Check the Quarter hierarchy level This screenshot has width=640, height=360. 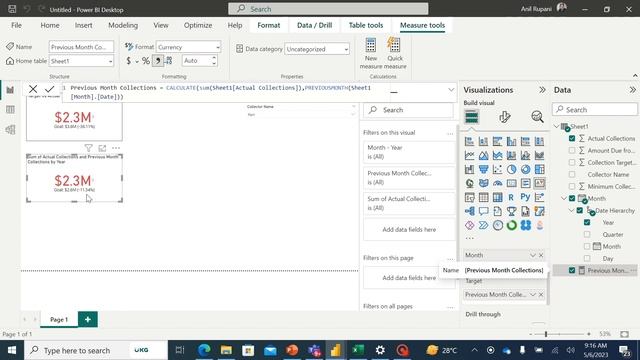pyautogui.click(x=587, y=234)
